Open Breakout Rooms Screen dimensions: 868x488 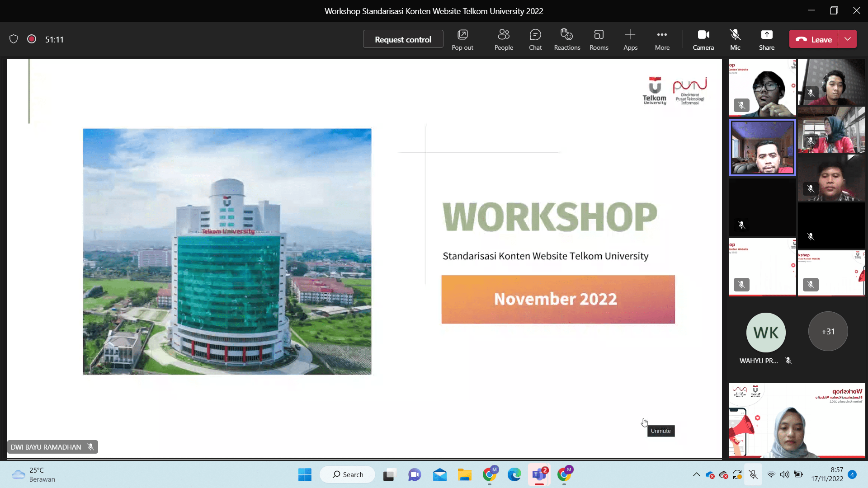599,39
